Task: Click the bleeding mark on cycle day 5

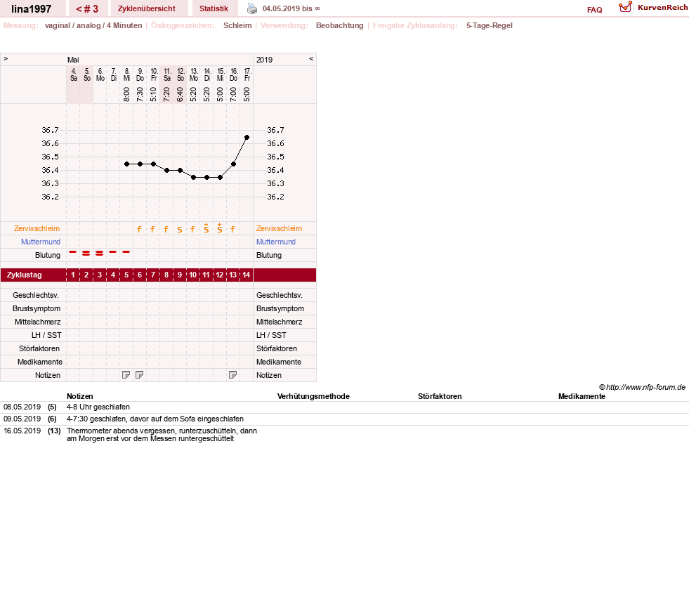Action: click(126, 251)
